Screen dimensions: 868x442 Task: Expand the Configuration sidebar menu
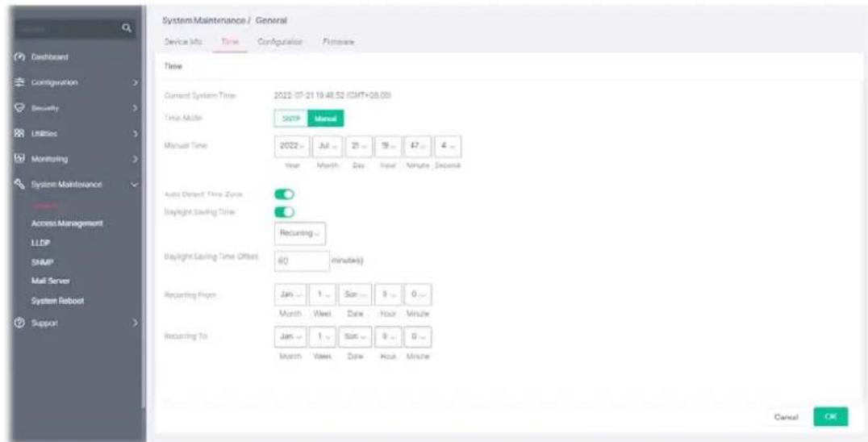pos(135,82)
